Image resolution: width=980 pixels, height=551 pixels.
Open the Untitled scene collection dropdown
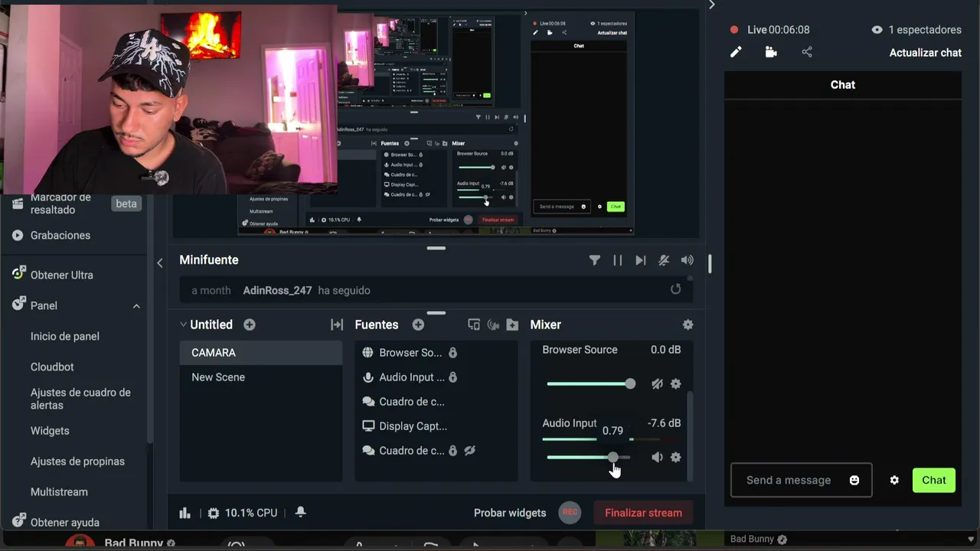pos(206,324)
